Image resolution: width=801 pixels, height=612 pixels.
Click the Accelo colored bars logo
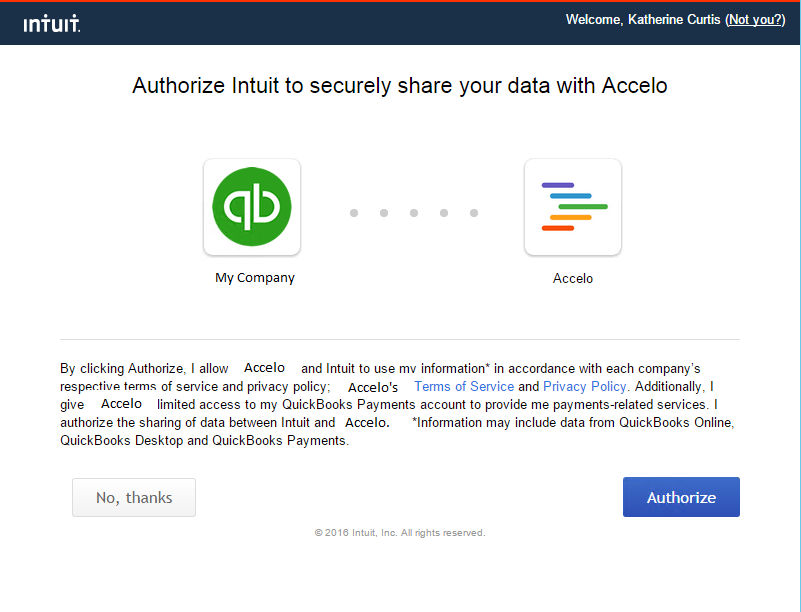[x=572, y=206]
